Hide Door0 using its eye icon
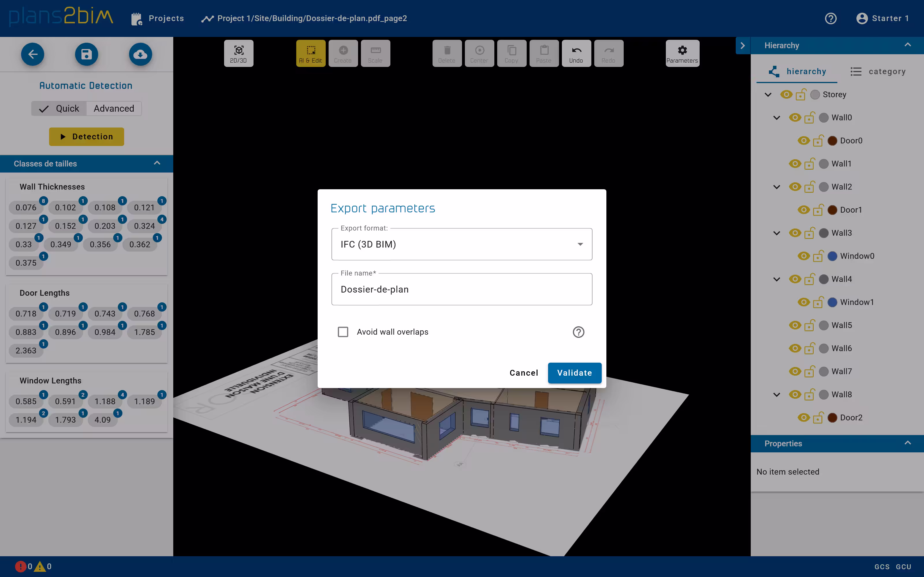The image size is (924, 577). (x=803, y=140)
